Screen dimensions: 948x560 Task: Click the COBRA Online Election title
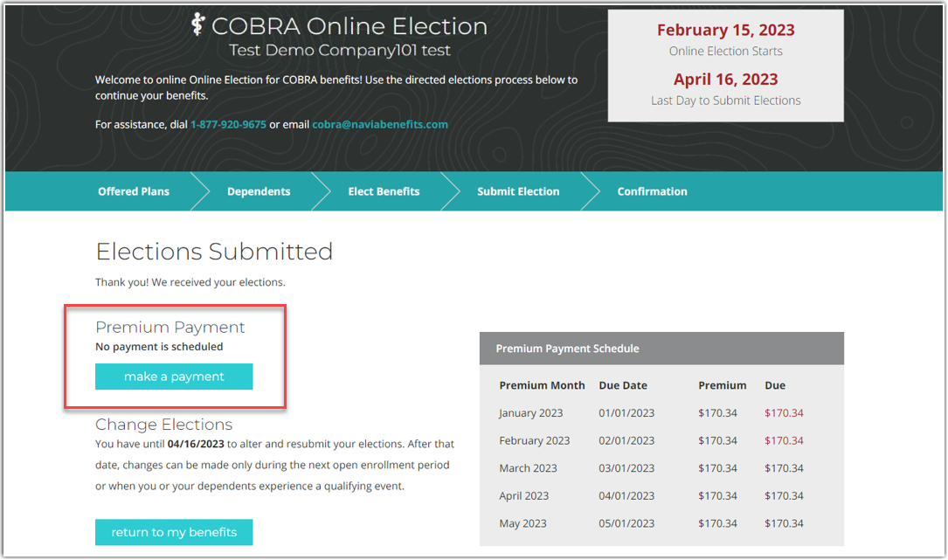click(x=349, y=26)
